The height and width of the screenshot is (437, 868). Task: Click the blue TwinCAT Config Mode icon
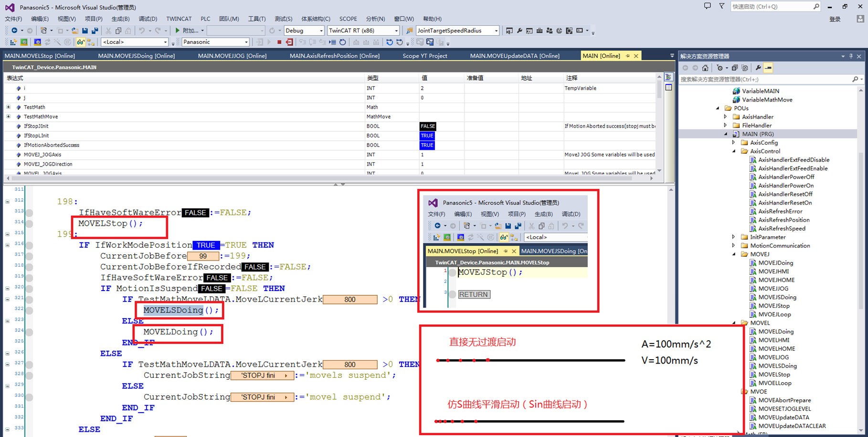pyautogui.click(x=38, y=42)
